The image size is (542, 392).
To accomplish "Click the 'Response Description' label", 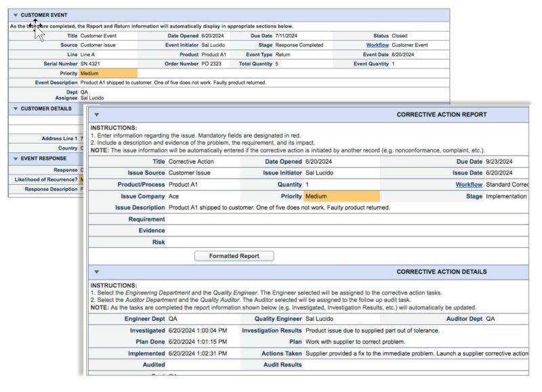I will (x=51, y=190).
